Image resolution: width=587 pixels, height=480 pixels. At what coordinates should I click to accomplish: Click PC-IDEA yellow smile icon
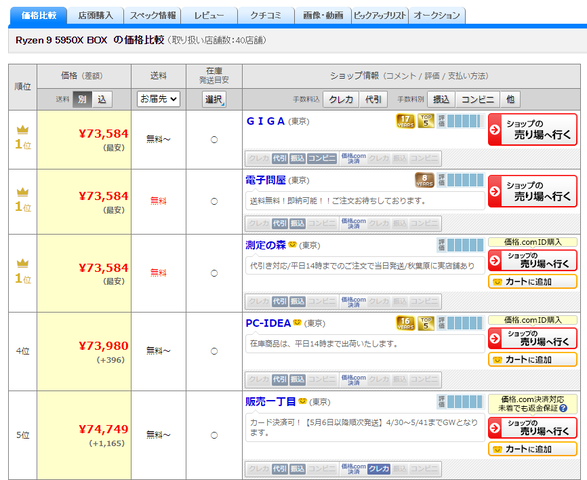click(297, 322)
